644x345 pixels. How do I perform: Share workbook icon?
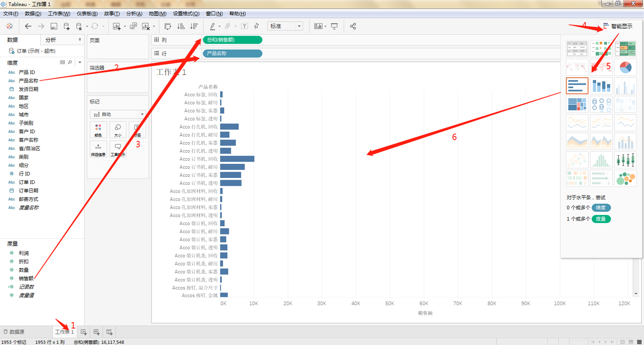coord(353,26)
